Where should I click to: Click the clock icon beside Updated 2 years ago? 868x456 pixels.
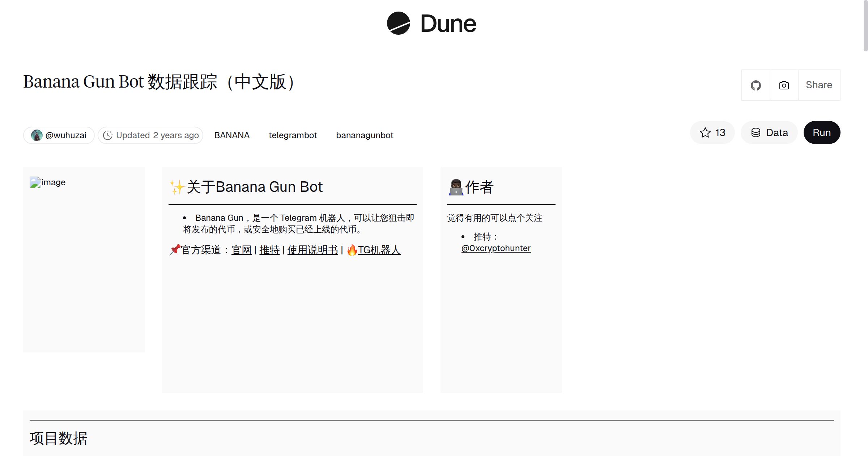[108, 135]
